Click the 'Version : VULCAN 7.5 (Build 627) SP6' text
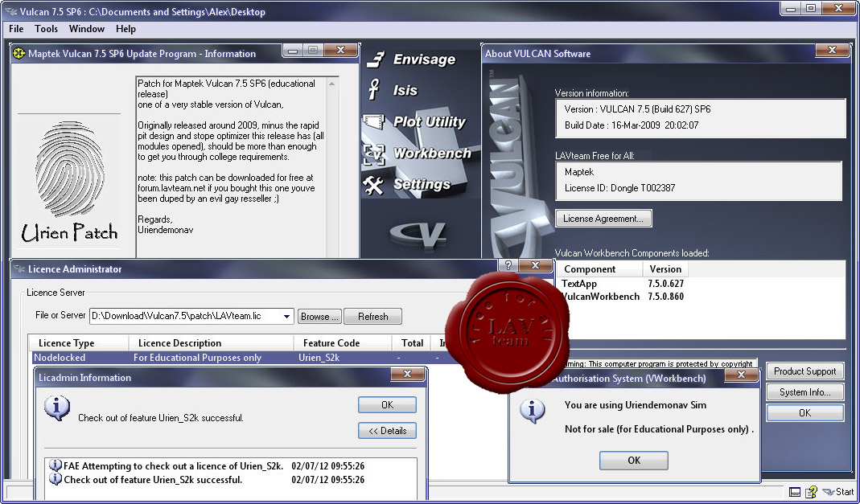This screenshot has height=504, width=860. (x=637, y=109)
